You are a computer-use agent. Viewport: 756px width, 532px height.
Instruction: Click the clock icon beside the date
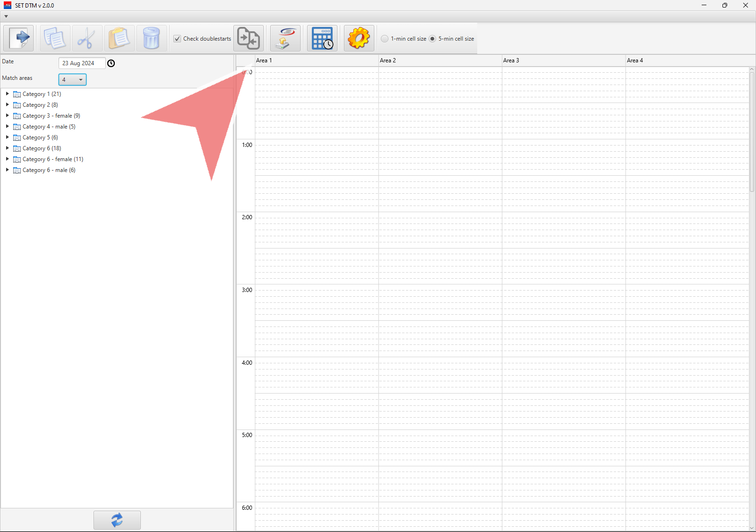point(111,63)
